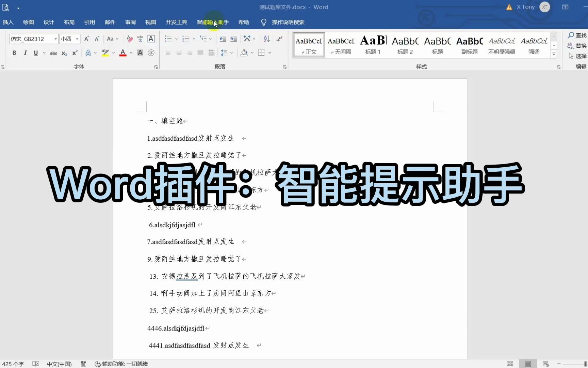Toggle superscript formatting
This screenshot has width=588, height=368.
coord(74,53)
